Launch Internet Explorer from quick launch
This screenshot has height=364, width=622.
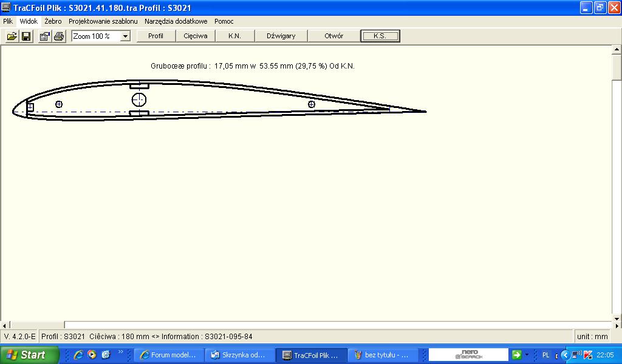tap(78, 355)
